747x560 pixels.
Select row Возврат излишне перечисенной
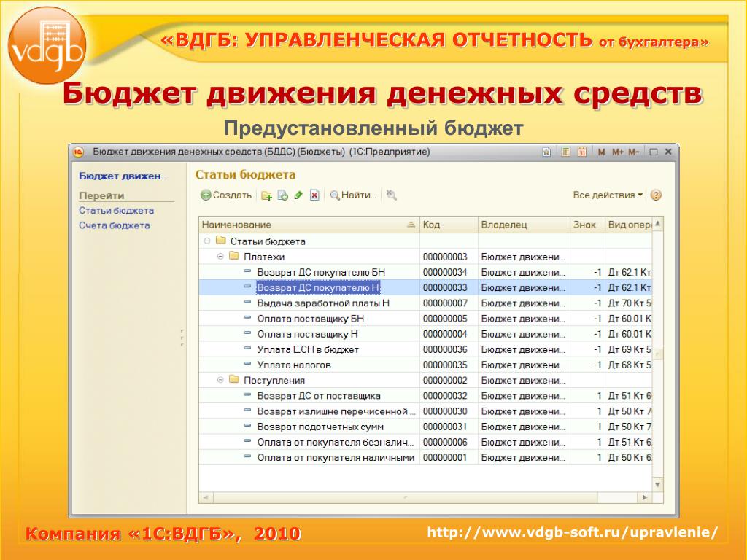point(425,411)
